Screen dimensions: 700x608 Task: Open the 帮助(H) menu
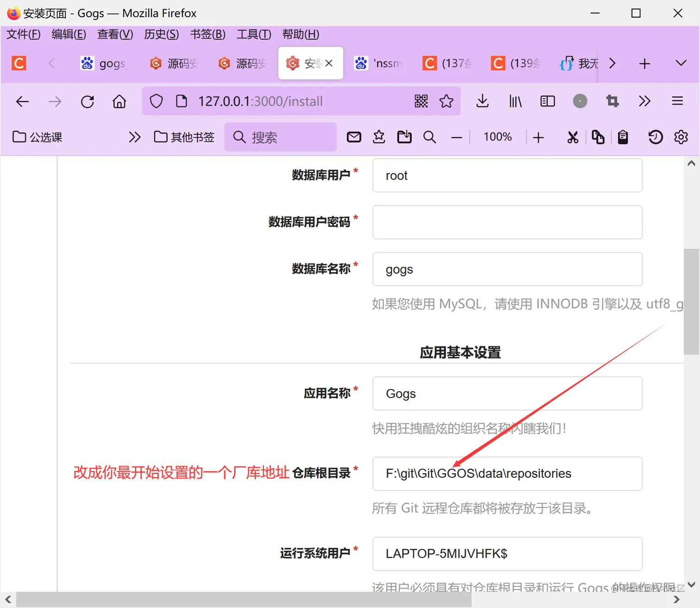[x=301, y=34]
